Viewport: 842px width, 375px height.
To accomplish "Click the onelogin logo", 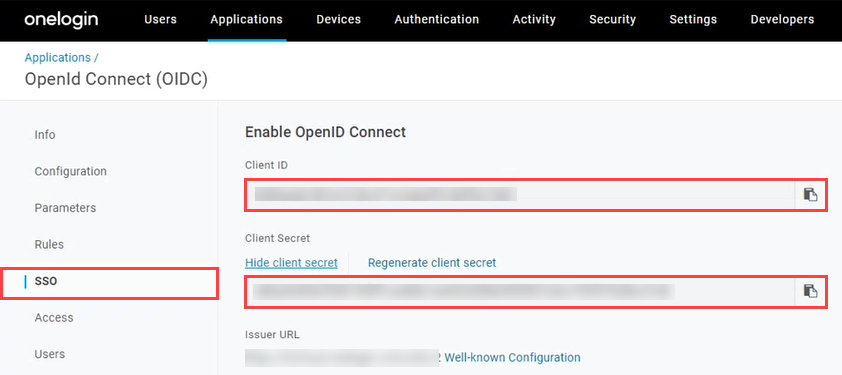I will point(61,20).
